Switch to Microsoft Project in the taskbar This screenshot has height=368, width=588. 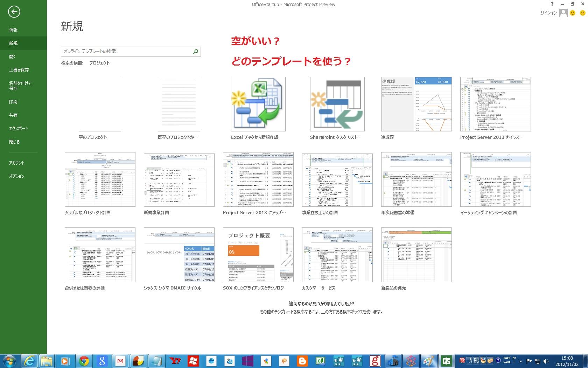coord(447,361)
